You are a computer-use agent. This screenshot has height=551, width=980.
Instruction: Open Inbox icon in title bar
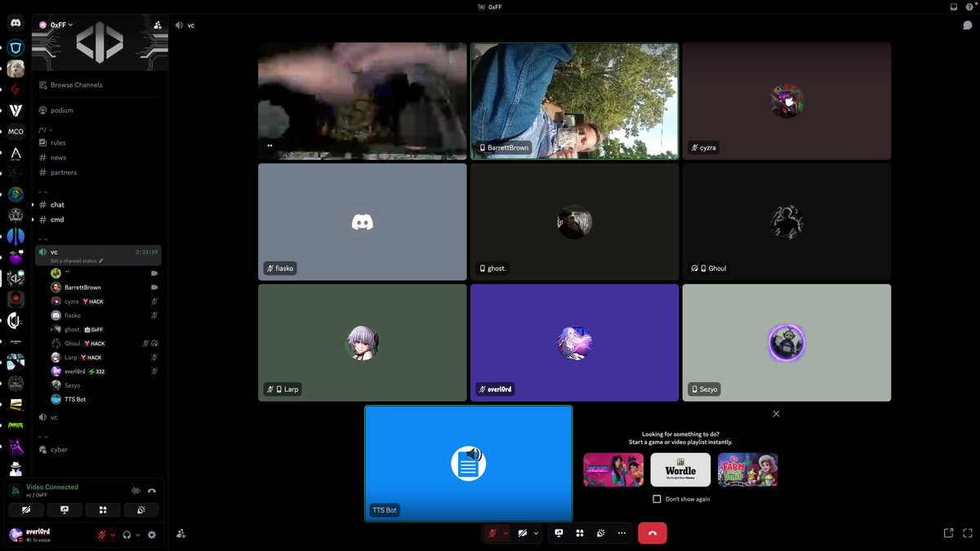click(954, 7)
